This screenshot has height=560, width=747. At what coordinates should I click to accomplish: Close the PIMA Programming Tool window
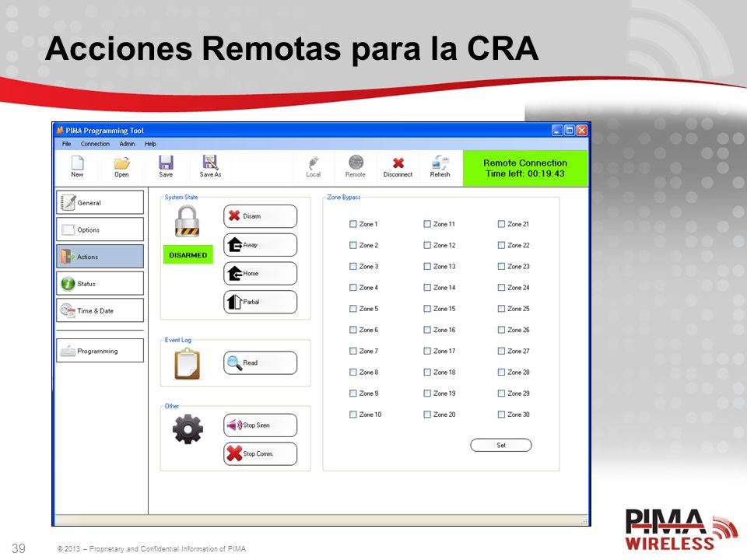click(x=582, y=131)
